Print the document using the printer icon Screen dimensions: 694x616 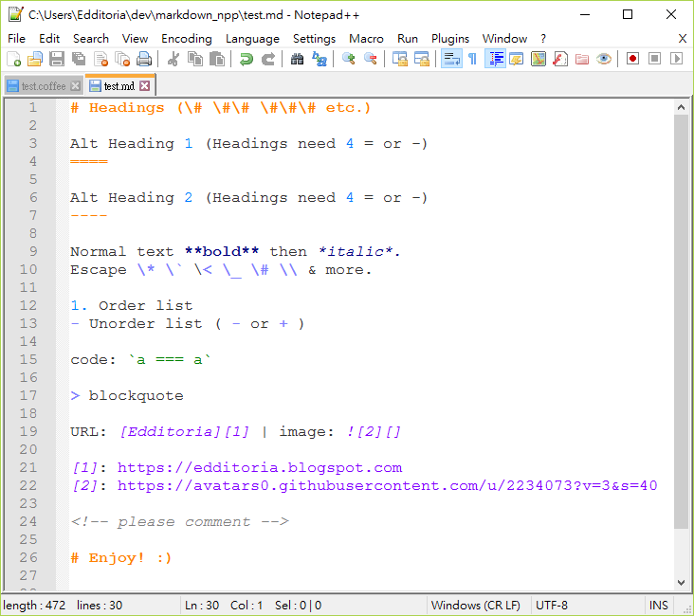tap(144, 59)
